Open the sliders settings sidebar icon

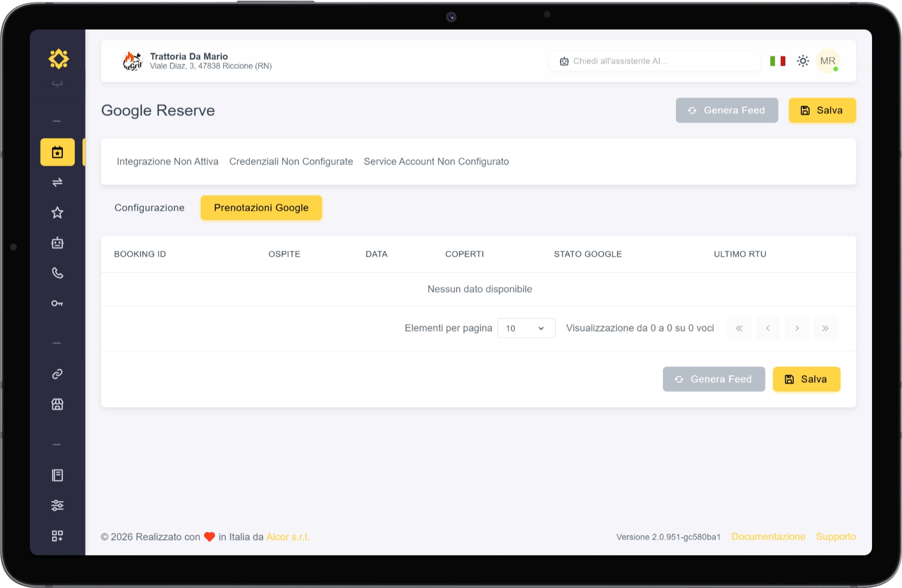(x=57, y=505)
